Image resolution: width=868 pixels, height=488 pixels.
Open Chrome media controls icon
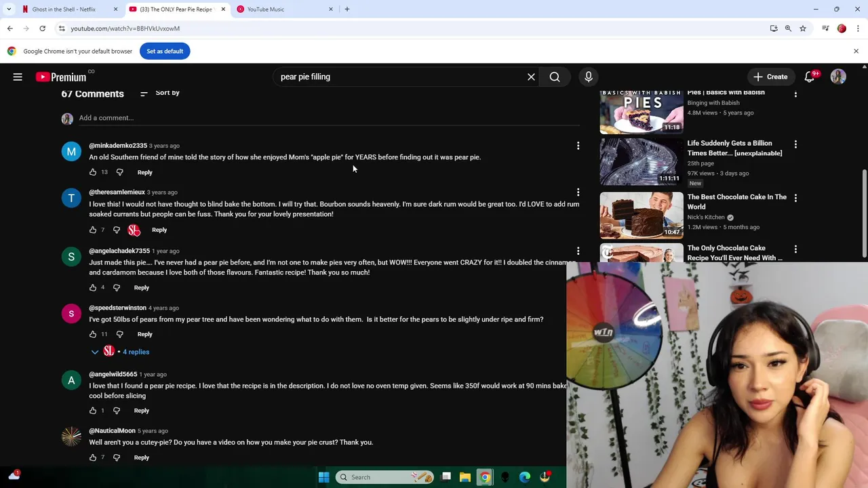point(825,28)
